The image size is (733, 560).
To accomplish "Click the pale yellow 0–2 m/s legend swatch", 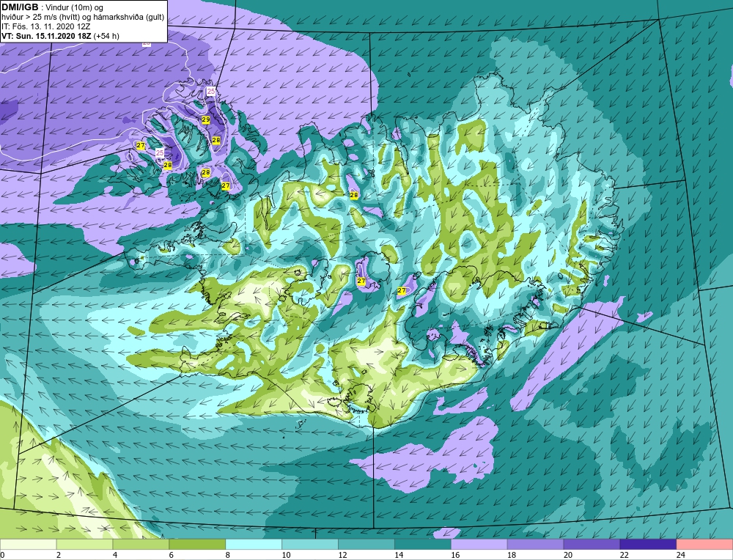I will [x=28, y=545].
